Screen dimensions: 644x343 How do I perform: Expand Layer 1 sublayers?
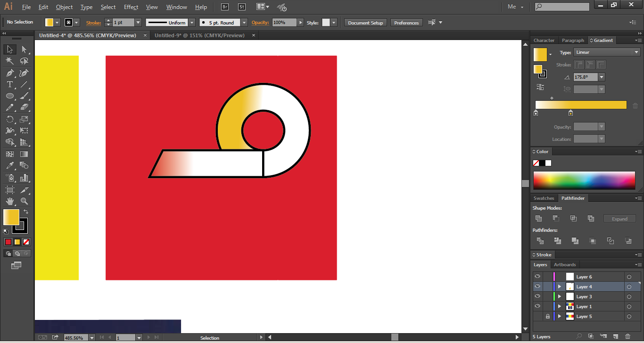coord(560,306)
